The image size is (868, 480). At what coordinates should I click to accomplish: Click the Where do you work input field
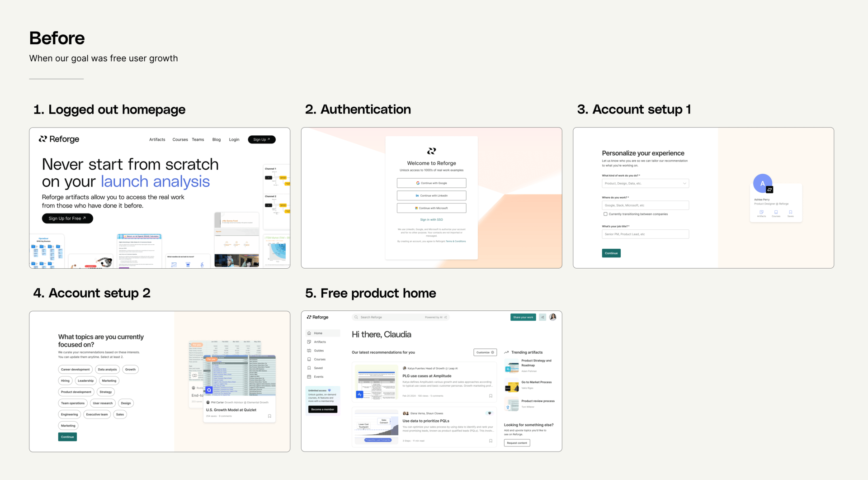click(645, 205)
